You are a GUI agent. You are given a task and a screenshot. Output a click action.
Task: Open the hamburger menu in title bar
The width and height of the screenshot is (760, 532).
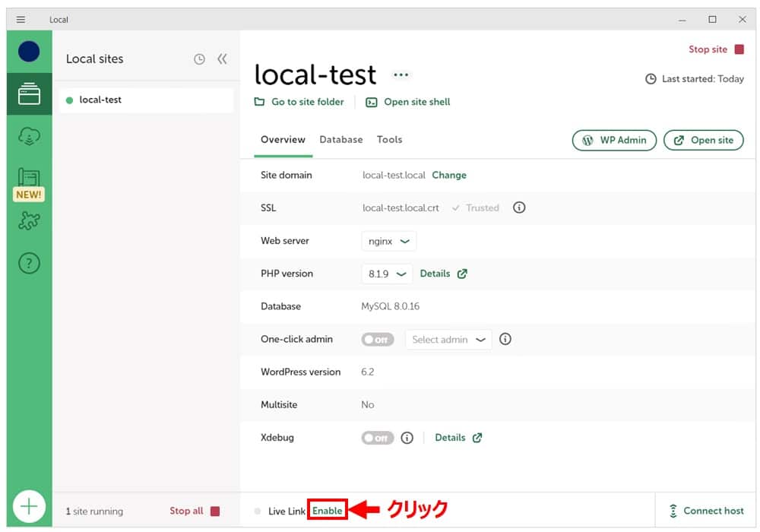click(x=21, y=20)
